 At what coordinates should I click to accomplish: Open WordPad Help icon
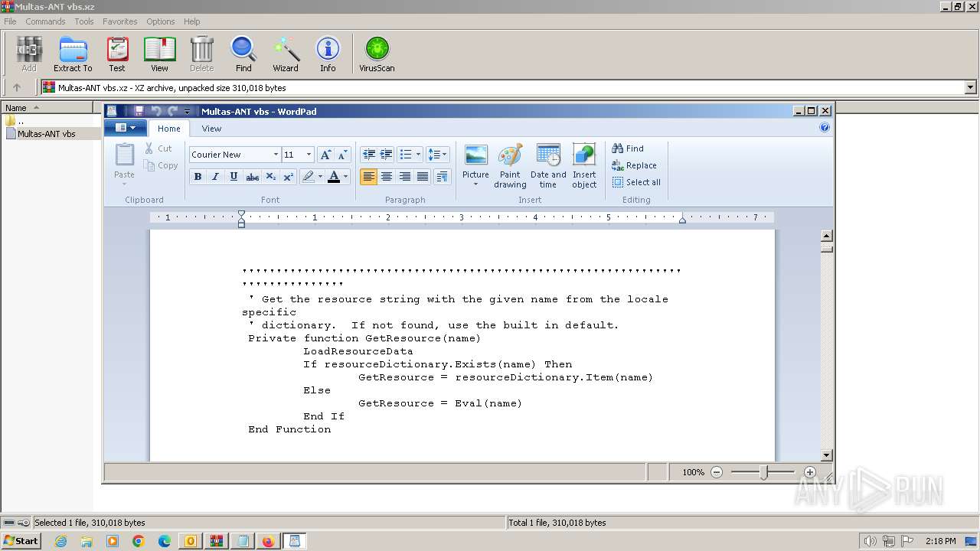(x=825, y=128)
